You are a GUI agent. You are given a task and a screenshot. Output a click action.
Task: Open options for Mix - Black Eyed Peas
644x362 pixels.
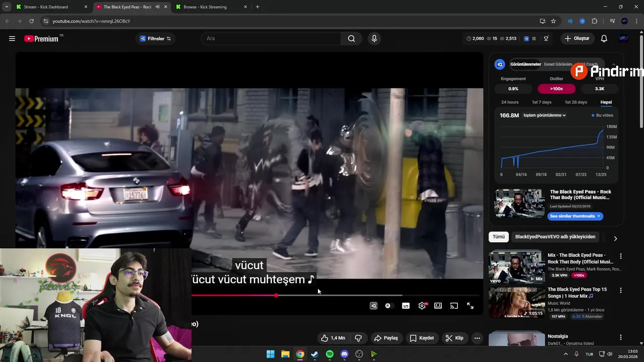click(x=620, y=256)
